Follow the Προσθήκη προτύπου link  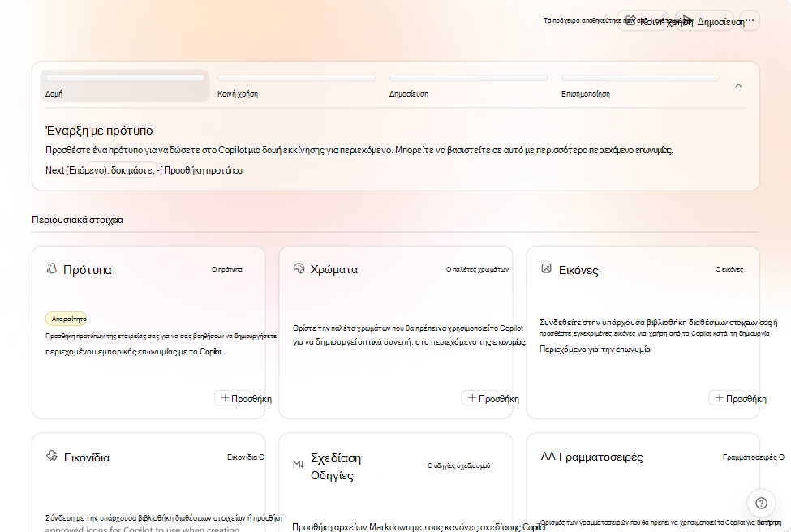[204, 170]
